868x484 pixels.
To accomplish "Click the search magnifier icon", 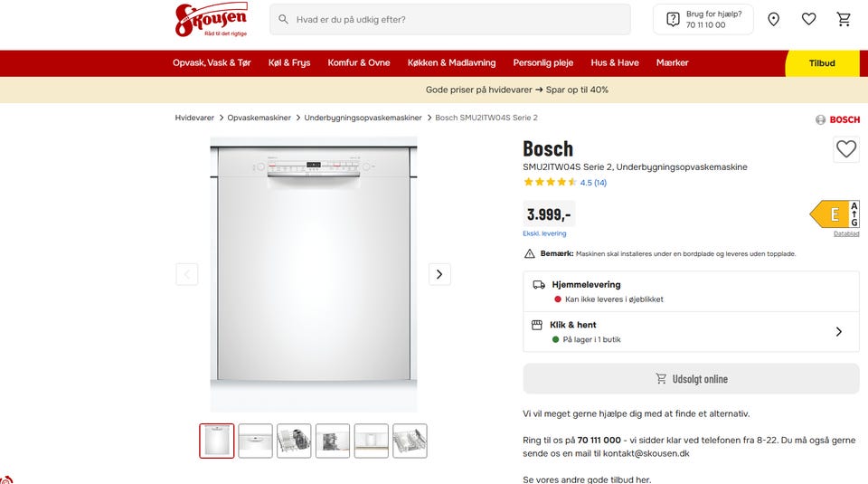I will click(x=283, y=19).
